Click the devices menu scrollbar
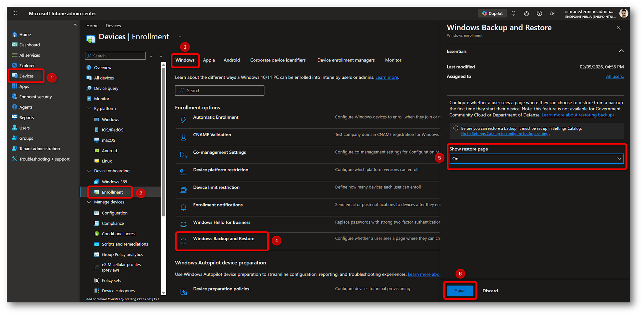The width and height of the screenshot is (644, 316). 163,142
